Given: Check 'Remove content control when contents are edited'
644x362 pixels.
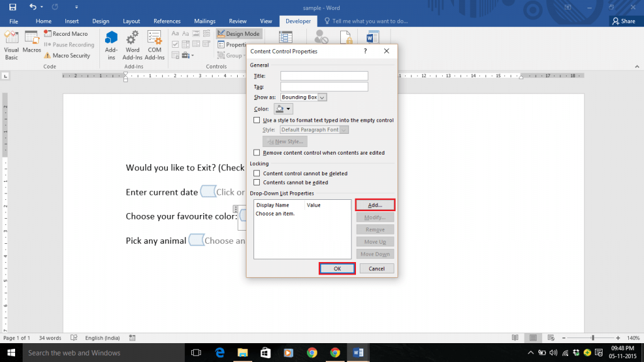Looking at the screenshot, I should point(257,152).
